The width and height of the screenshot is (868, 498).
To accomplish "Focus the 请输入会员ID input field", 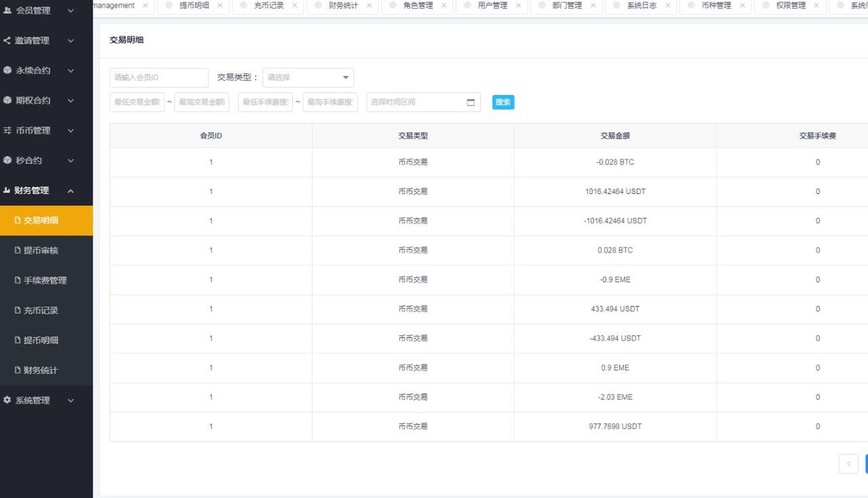I will point(159,77).
